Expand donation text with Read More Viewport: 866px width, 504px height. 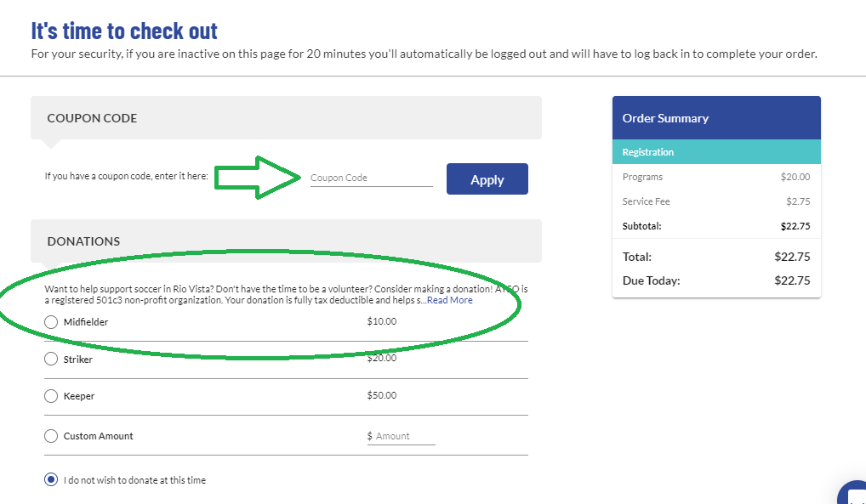coord(449,300)
